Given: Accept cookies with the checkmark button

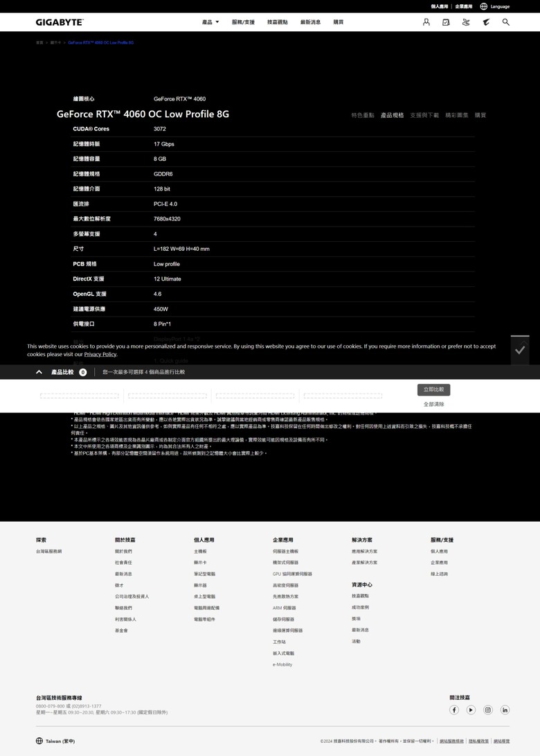Looking at the screenshot, I should [520, 350].
